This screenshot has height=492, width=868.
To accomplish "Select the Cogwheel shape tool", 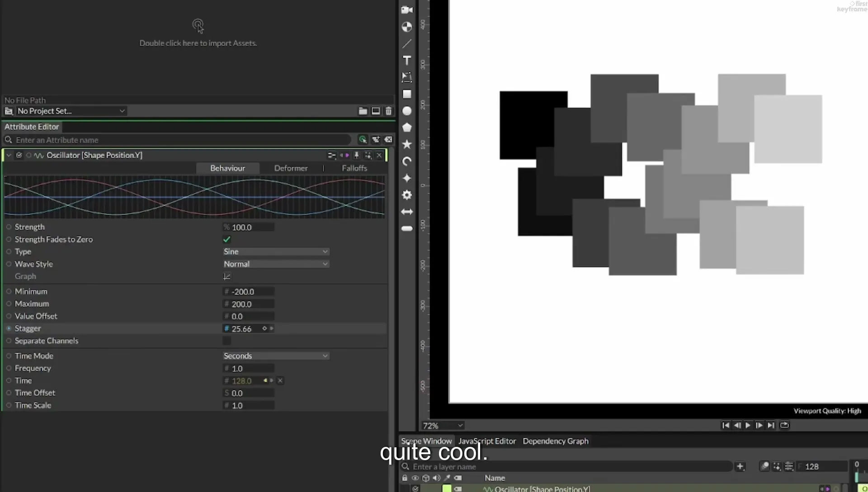I will coord(407,195).
